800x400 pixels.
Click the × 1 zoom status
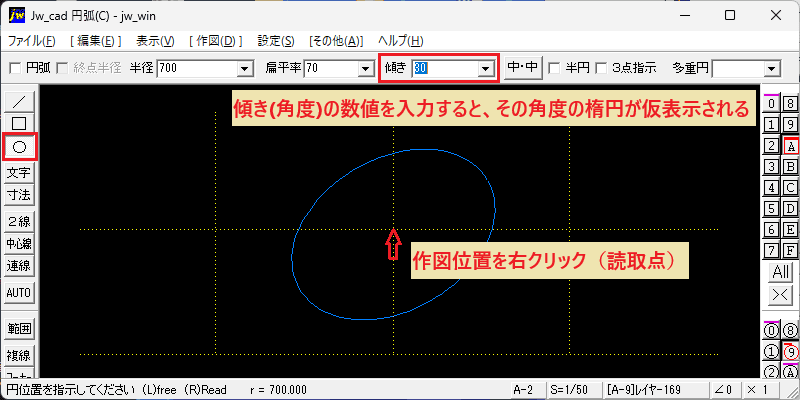760,390
